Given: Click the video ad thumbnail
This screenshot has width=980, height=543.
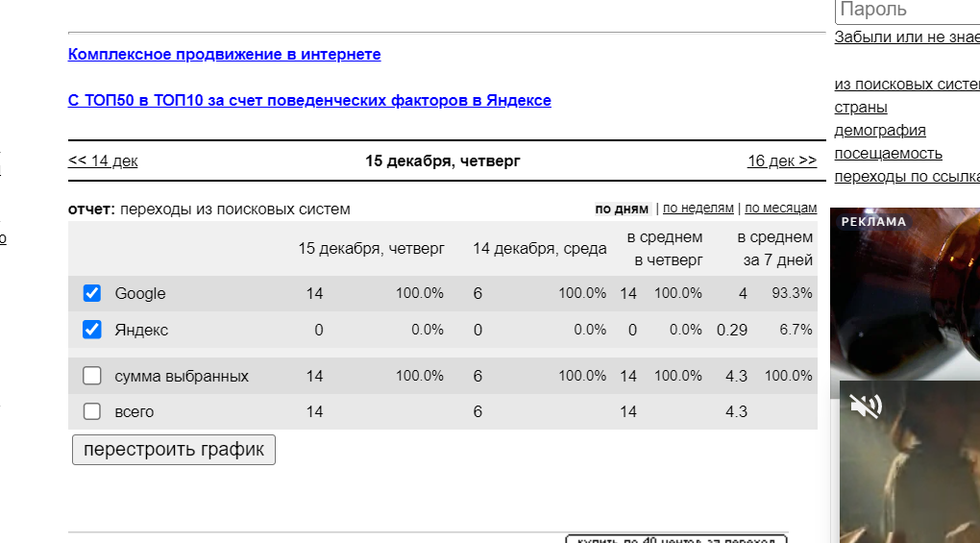Looking at the screenshot, I should 910,462.
